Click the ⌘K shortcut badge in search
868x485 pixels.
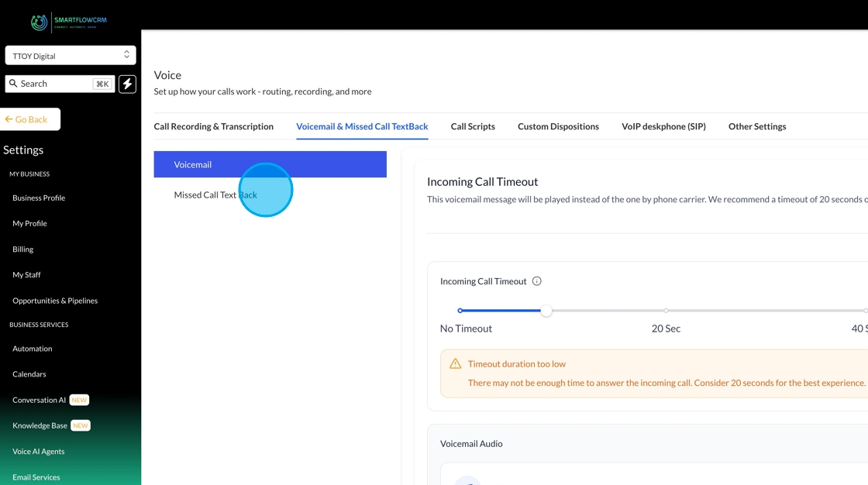102,84
